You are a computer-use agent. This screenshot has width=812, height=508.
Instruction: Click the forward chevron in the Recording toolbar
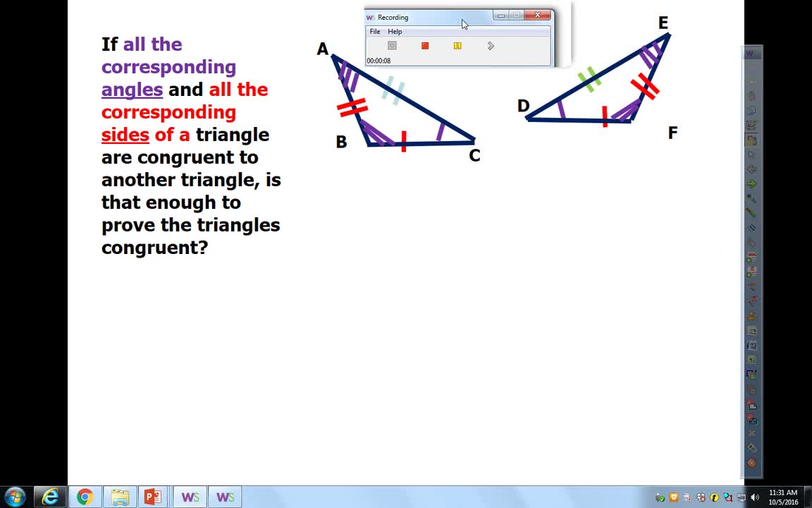click(x=491, y=45)
